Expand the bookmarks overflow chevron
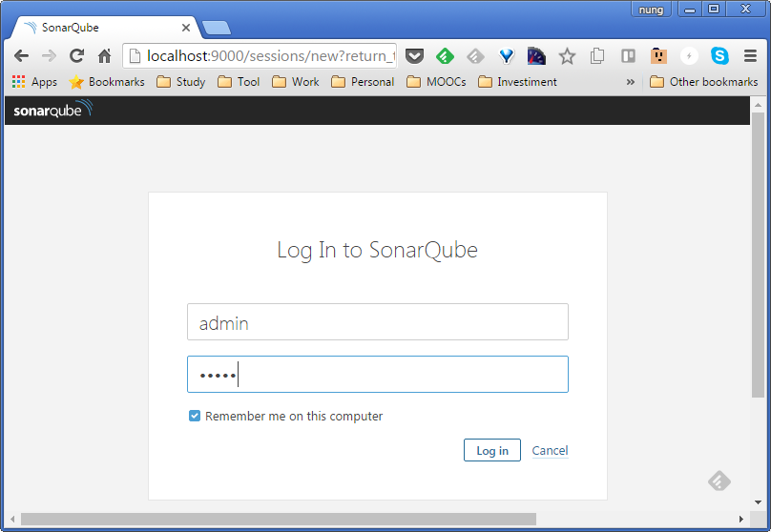Viewport: 771px width, 532px height. coord(631,82)
